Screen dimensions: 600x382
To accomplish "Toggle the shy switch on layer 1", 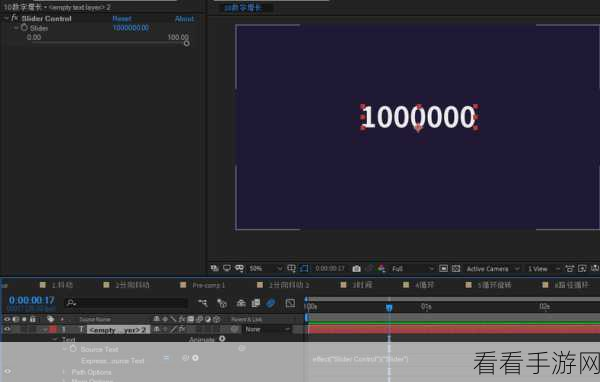I will [x=157, y=329].
